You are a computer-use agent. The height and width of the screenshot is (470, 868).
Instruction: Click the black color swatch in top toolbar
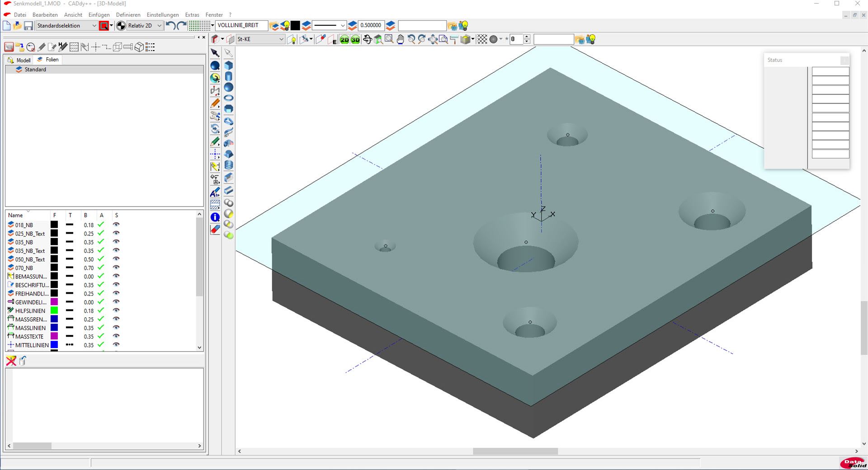pyautogui.click(x=295, y=26)
